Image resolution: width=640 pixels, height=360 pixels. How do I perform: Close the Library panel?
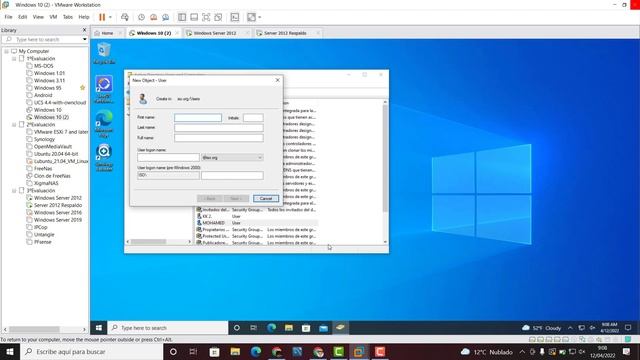pyautogui.click(x=84, y=30)
